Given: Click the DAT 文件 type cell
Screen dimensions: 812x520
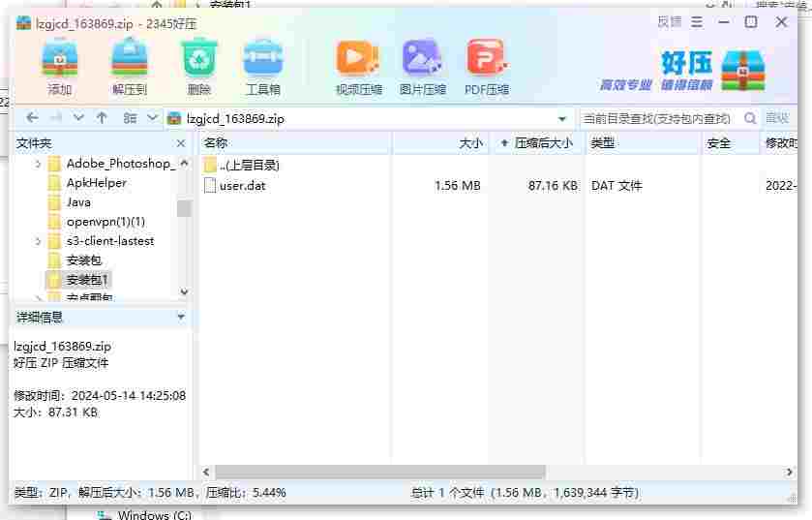Looking at the screenshot, I should coord(617,185).
